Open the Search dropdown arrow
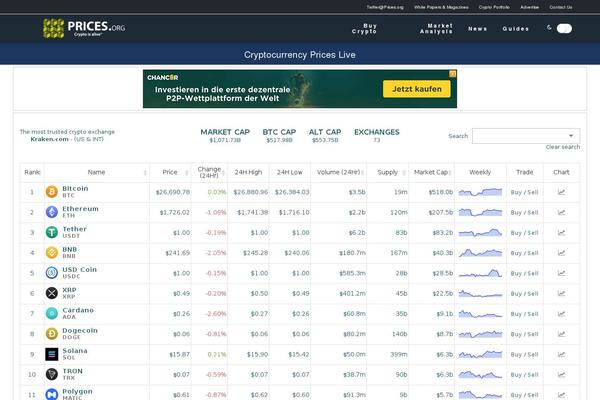 pyautogui.click(x=571, y=136)
